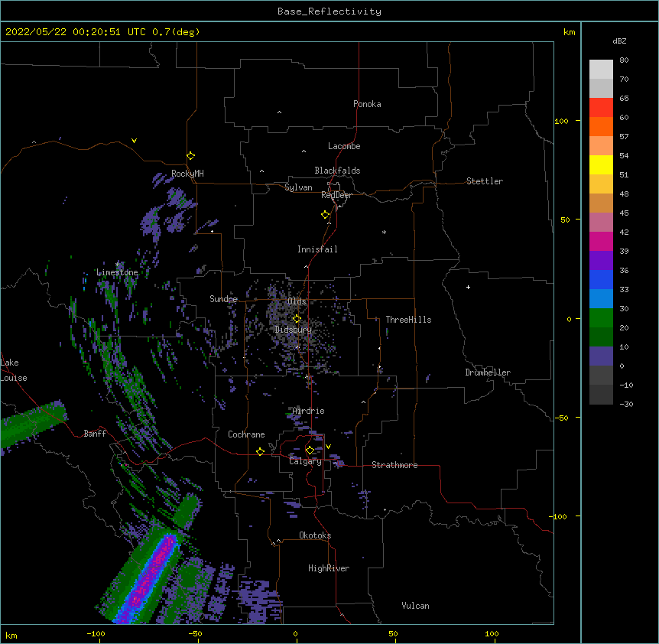Click the yellow diamond marker near RockyMH
The width and height of the screenshot is (659, 644).
(x=190, y=155)
